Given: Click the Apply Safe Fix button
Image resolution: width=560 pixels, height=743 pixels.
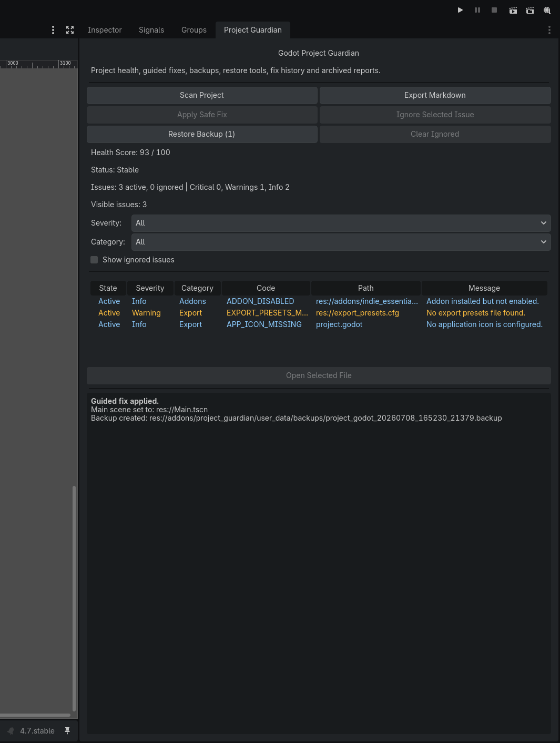Looking at the screenshot, I should [x=202, y=115].
